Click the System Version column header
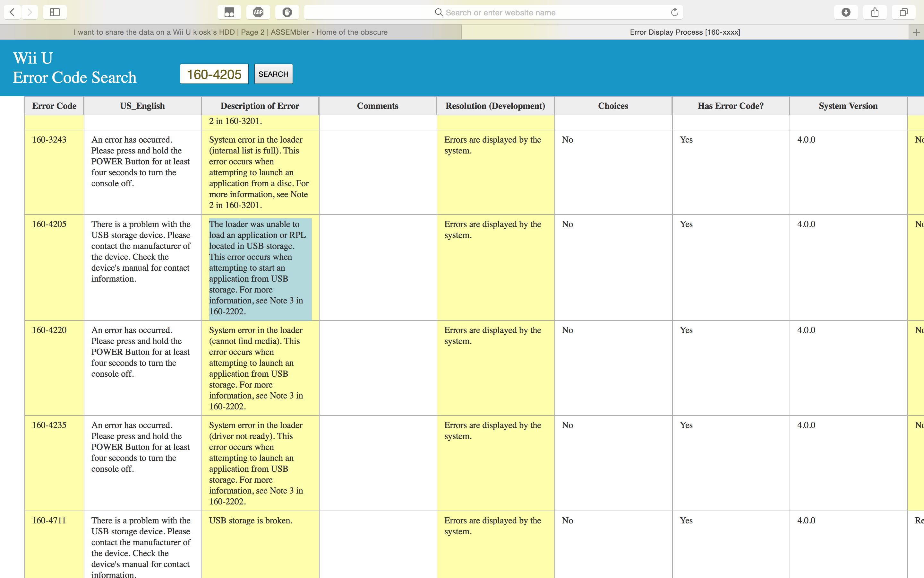924x578 pixels. tap(848, 106)
